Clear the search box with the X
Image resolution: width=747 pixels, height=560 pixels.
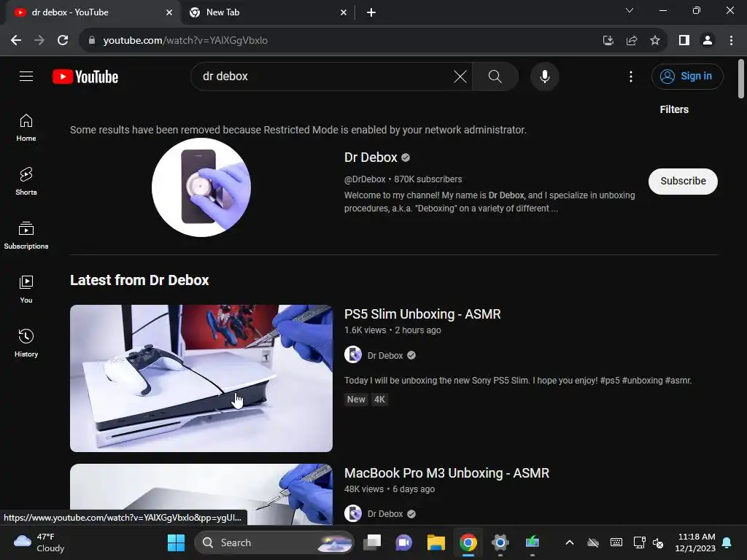coord(460,76)
